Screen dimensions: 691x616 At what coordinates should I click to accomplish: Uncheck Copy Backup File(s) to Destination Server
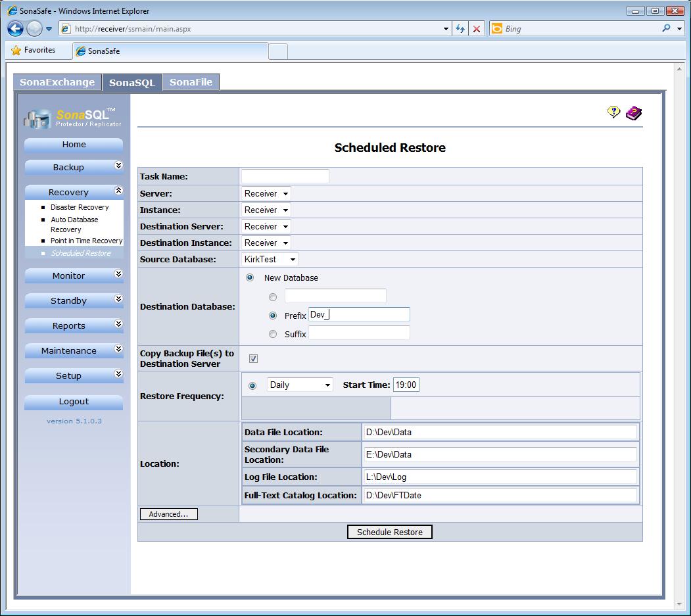[x=253, y=358]
